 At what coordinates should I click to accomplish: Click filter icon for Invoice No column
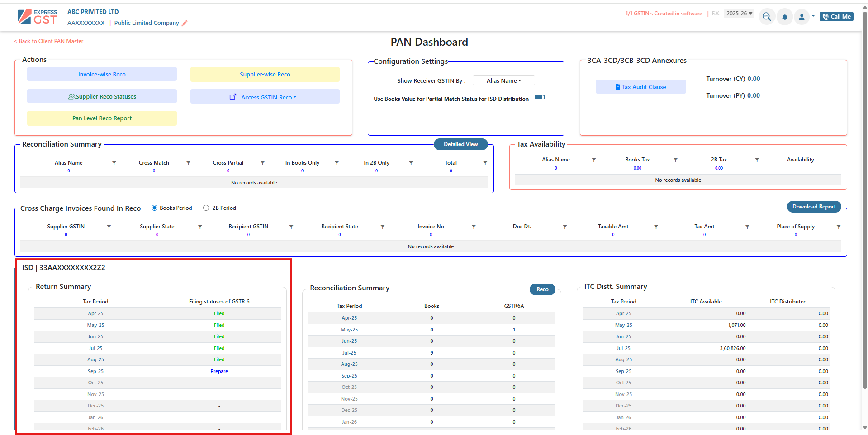[474, 227]
